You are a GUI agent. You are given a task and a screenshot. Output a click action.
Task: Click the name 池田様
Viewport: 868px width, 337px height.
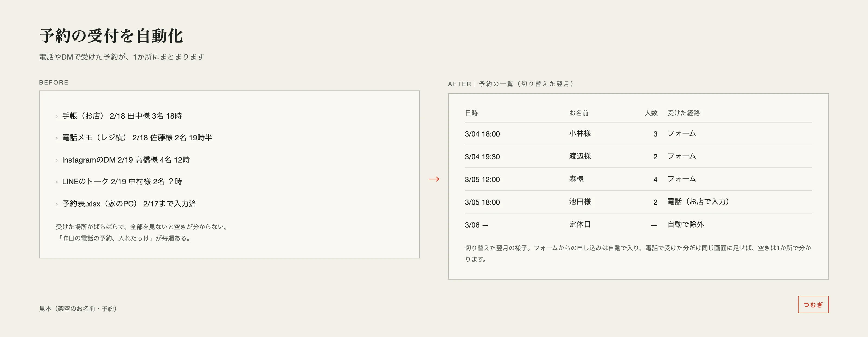(x=580, y=202)
